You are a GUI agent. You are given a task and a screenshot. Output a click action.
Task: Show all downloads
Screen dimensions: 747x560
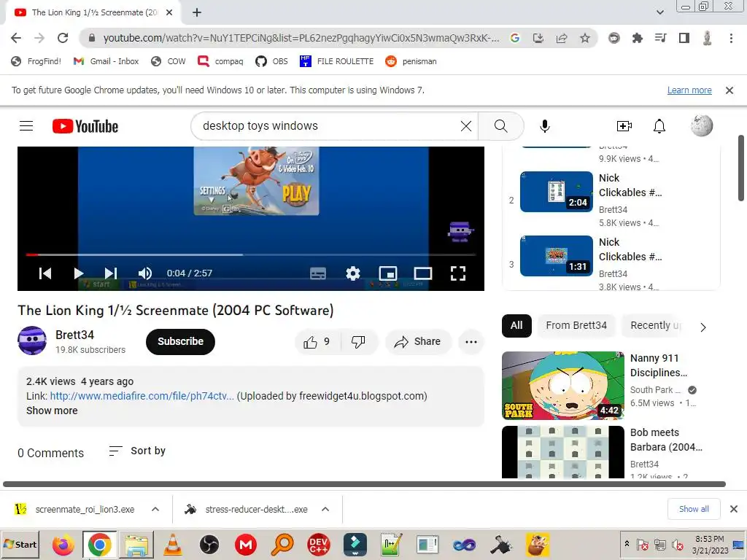pos(694,509)
